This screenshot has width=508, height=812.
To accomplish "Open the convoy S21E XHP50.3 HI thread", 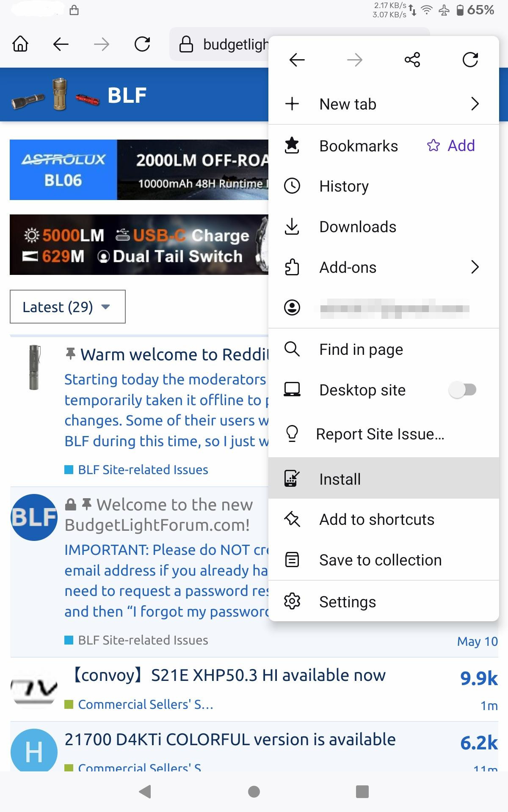I will pos(227,675).
